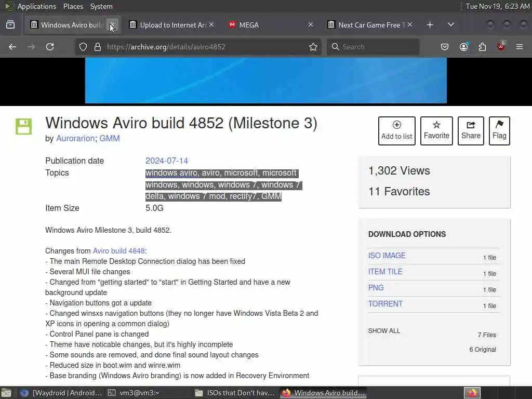Open the System menu
Viewport: 532px width, 399px height.
tap(101, 6)
